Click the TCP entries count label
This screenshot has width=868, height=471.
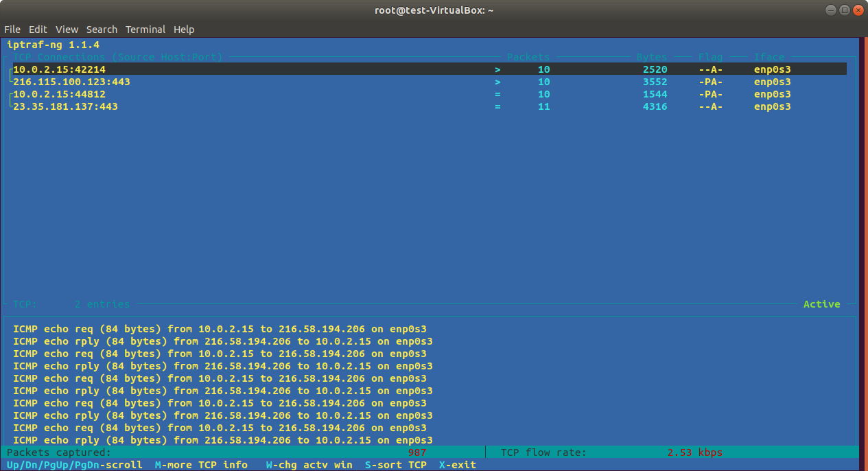coord(71,304)
